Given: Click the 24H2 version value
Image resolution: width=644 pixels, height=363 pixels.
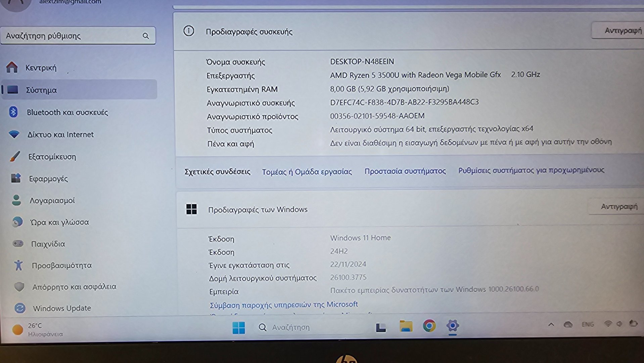Looking at the screenshot, I should tap(339, 251).
